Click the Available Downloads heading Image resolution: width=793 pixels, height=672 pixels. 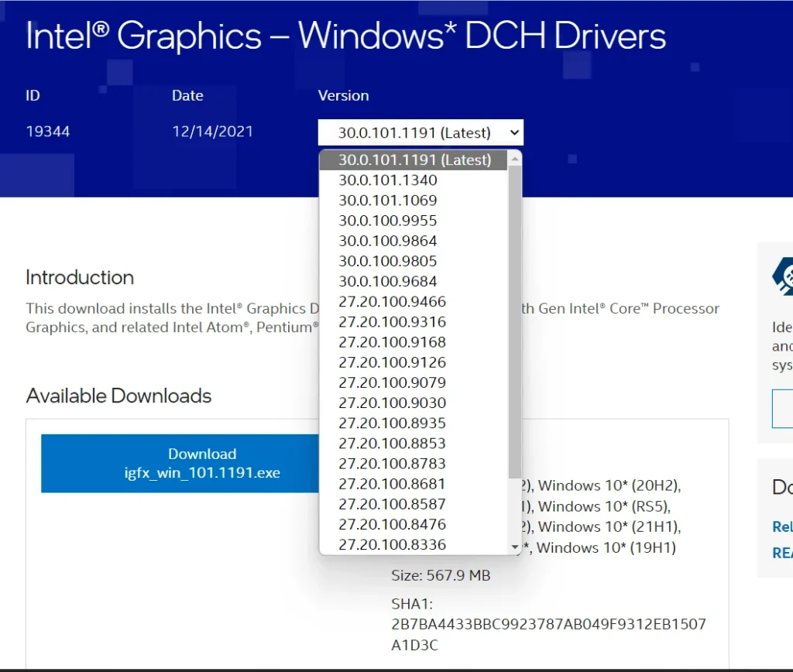118,396
